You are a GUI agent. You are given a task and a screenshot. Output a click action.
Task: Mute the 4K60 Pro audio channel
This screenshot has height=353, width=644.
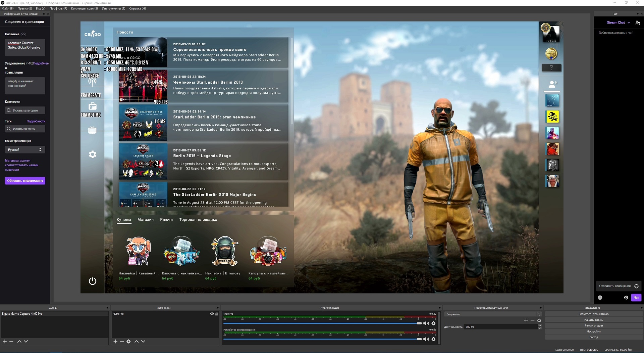[426, 323]
